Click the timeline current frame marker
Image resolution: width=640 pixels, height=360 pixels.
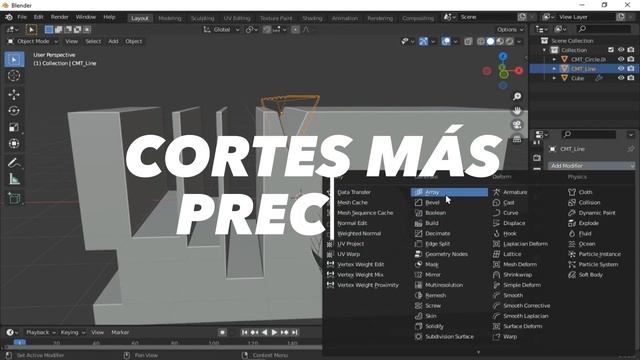19,342
